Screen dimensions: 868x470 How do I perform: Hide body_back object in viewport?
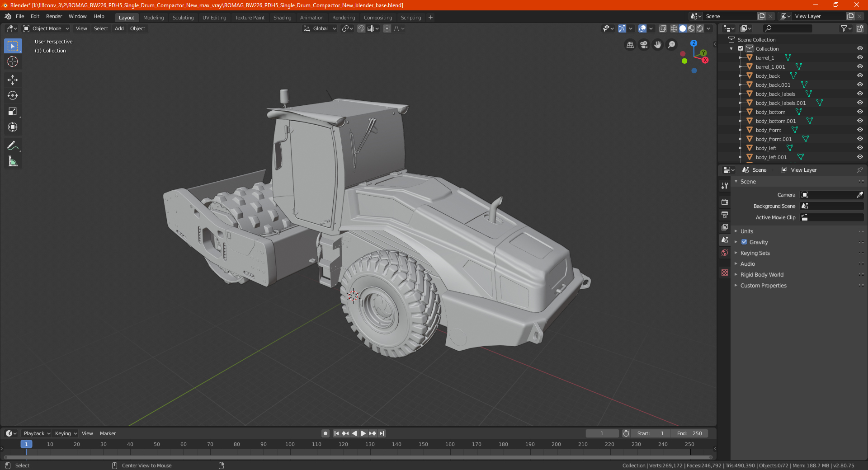pyautogui.click(x=860, y=75)
